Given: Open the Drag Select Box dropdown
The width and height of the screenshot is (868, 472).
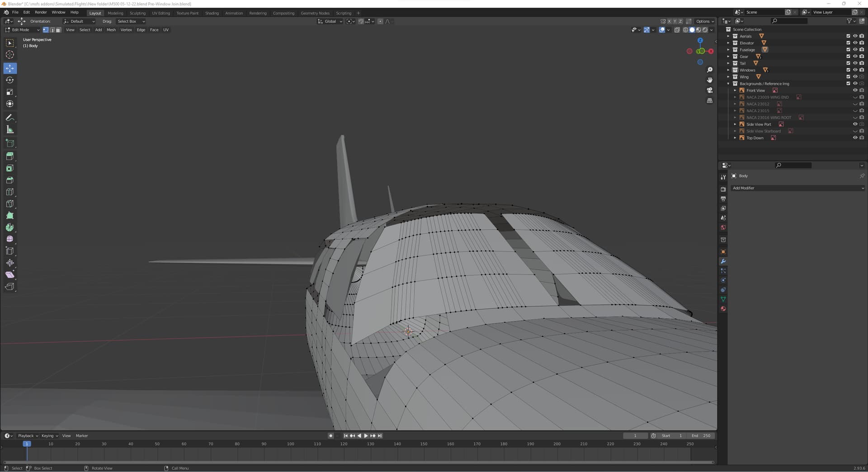Looking at the screenshot, I should click(131, 21).
